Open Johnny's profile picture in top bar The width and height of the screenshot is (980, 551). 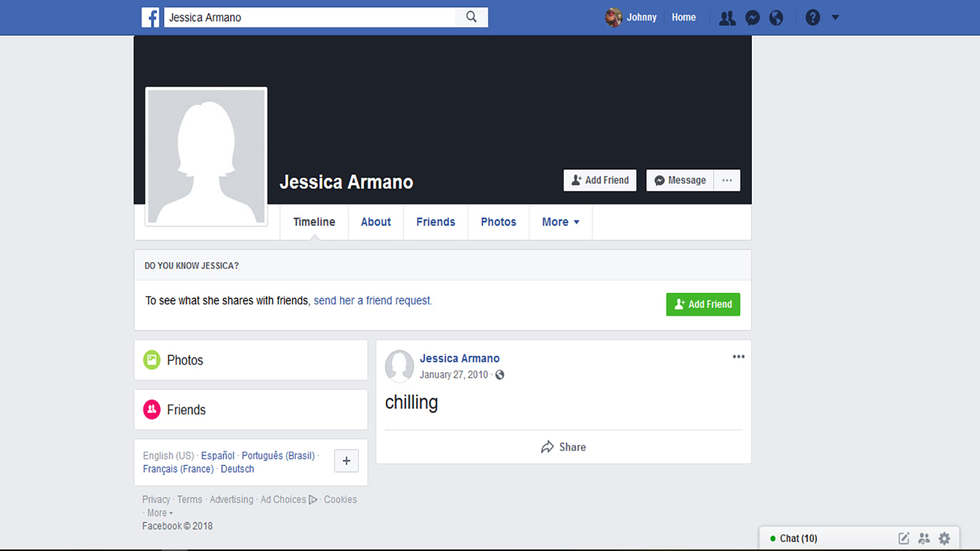point(613,17)
